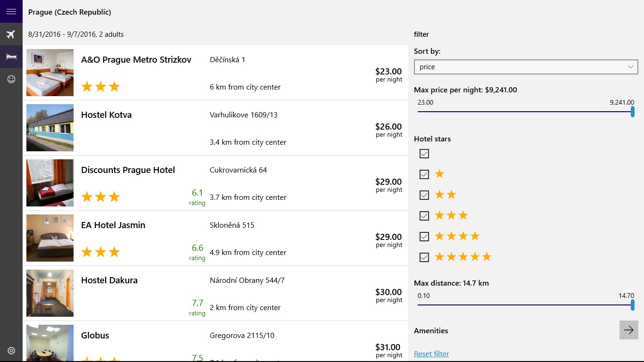Click the Reset filter link
This screenshot has height=362, width=644.
point(431,354)
